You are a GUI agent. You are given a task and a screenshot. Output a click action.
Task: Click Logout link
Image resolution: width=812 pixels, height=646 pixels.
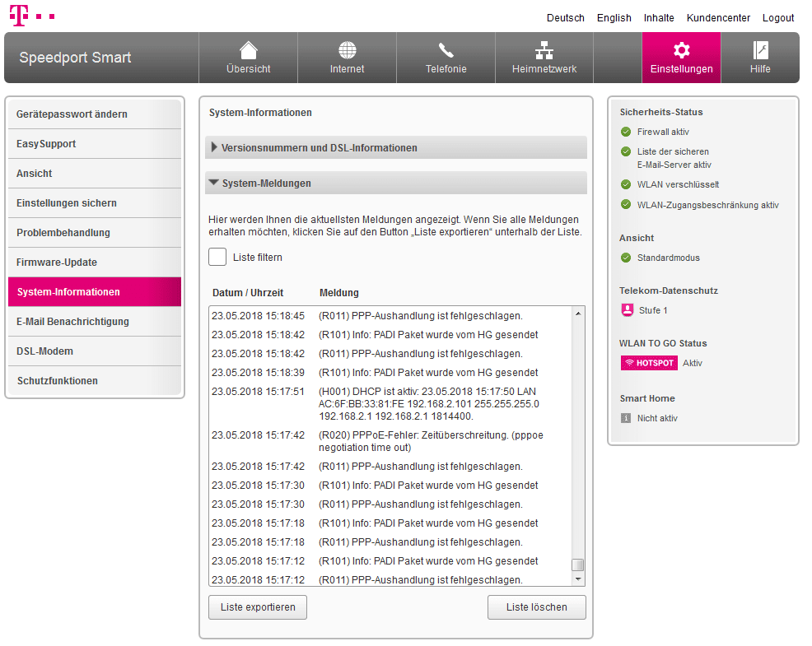click(x=777, y=18)
